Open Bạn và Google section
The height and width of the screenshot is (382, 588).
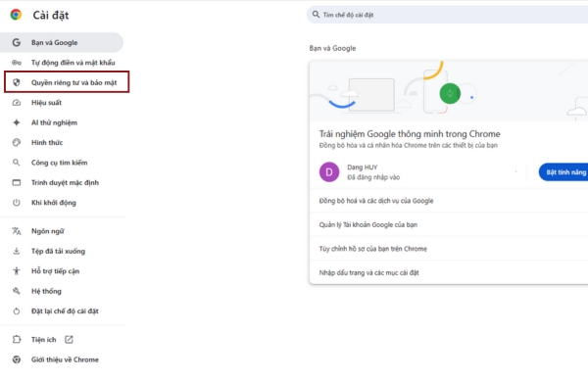tap(62, 42)
